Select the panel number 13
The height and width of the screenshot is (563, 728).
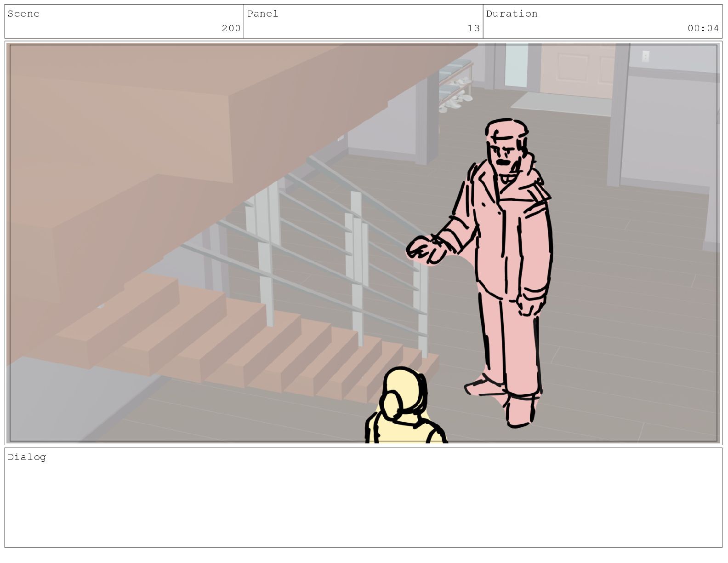coord(474,29)
